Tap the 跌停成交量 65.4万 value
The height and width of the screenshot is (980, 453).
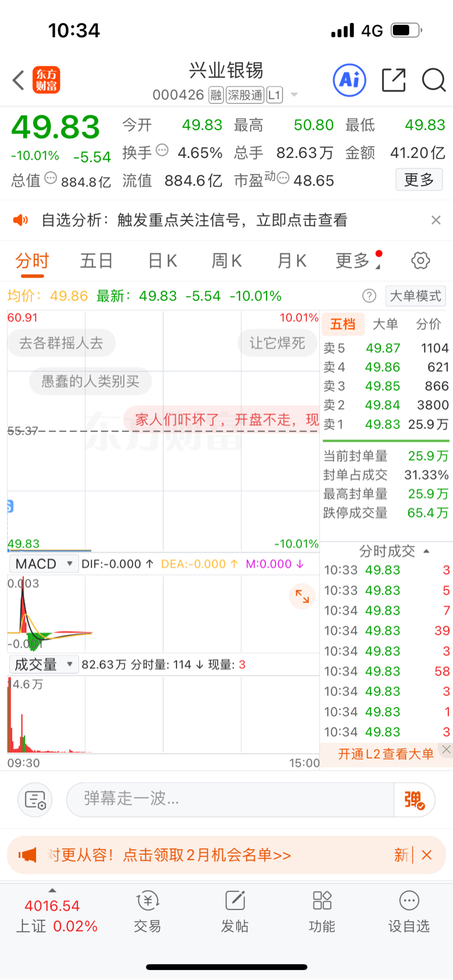pyautogui.click(x=428, y=513)
